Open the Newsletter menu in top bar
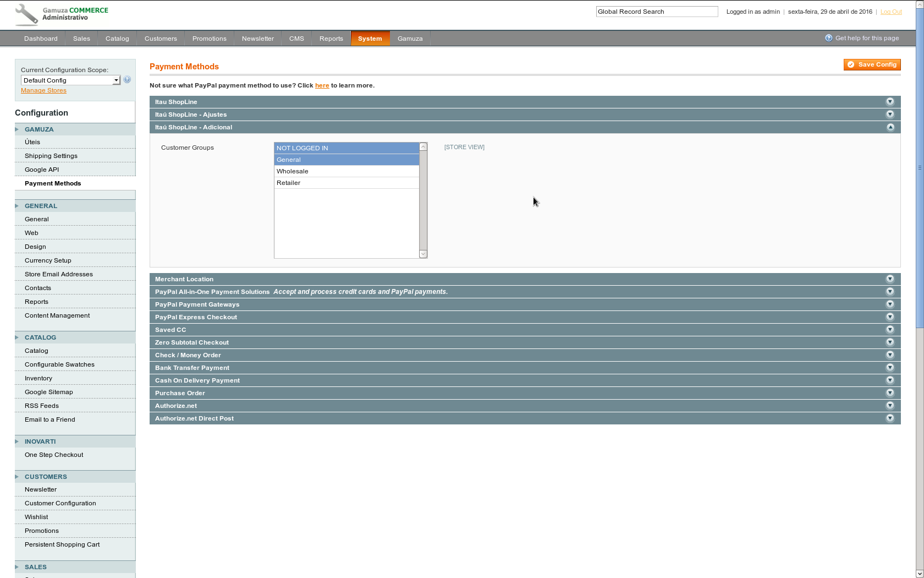The image size is (924, 578). 257,39
